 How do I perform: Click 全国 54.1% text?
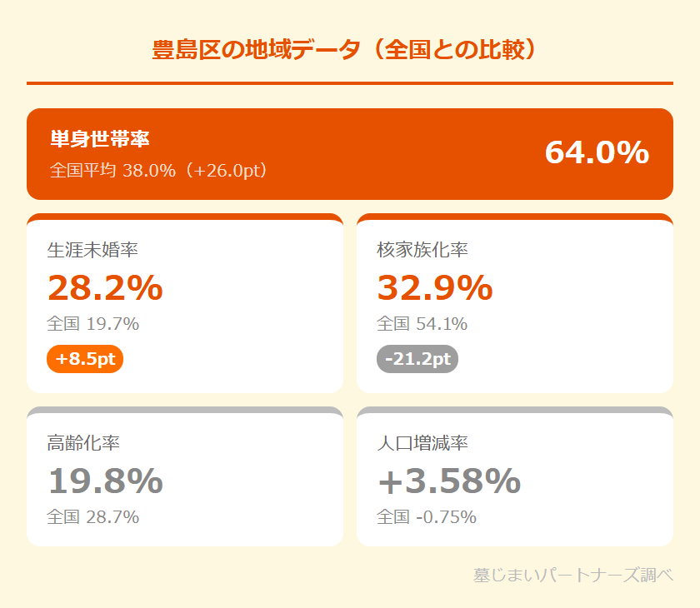click(422, 323)
